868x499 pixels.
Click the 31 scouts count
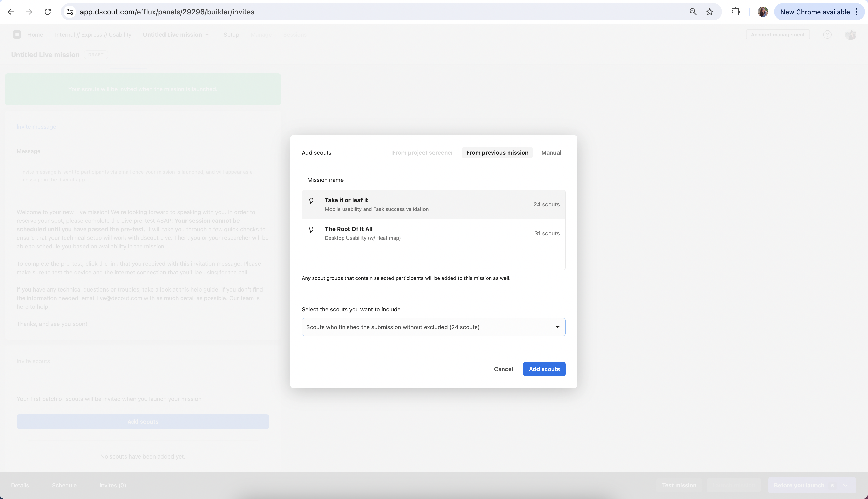tap(547, 233)
